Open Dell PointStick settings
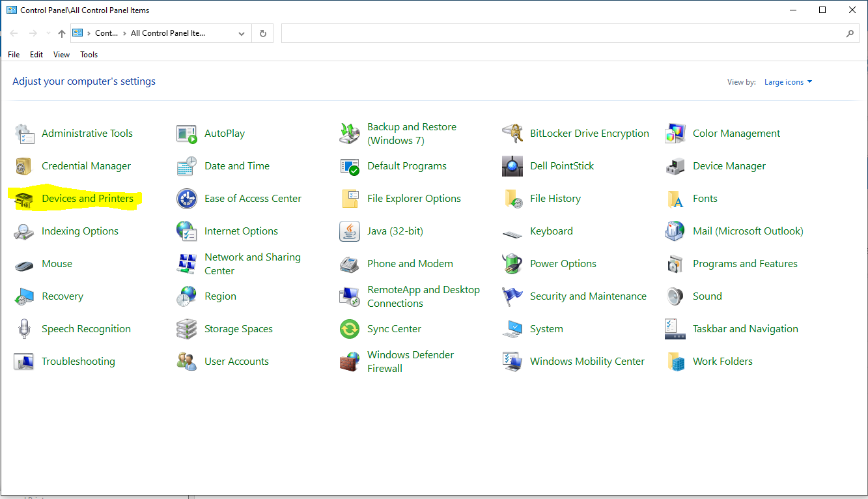The height and width of the screenshot is (499, 868). pyautogui.click(x=561, y=165)
